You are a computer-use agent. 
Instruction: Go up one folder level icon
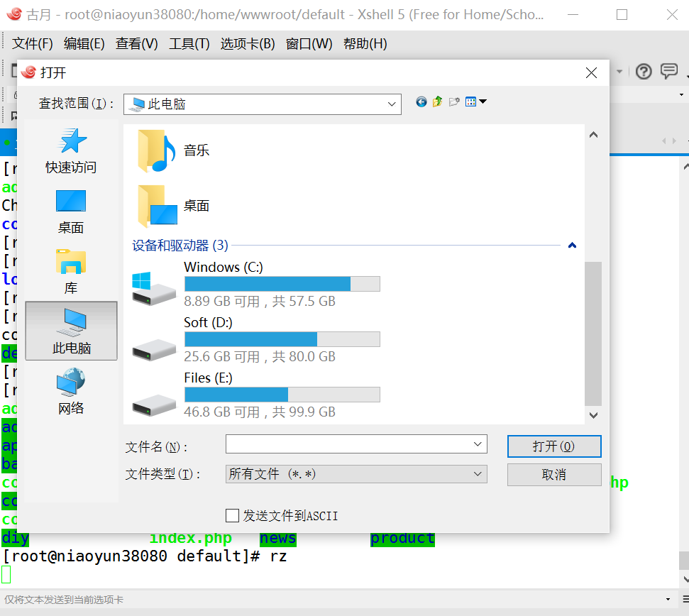pos(437,102)
